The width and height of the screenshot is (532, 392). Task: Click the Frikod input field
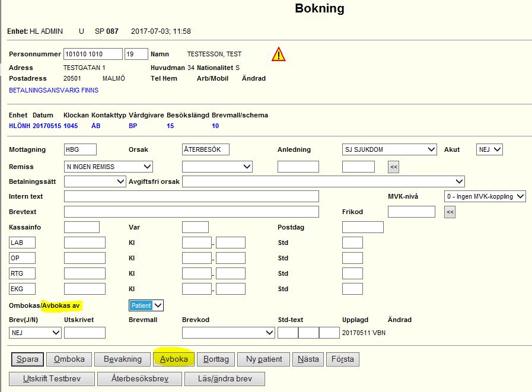tap(412, 212)
